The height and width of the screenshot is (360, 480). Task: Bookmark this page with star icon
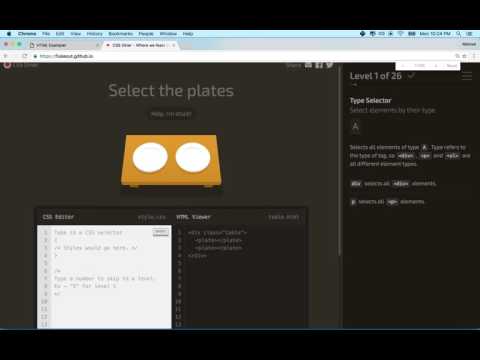tap(464, 56)
